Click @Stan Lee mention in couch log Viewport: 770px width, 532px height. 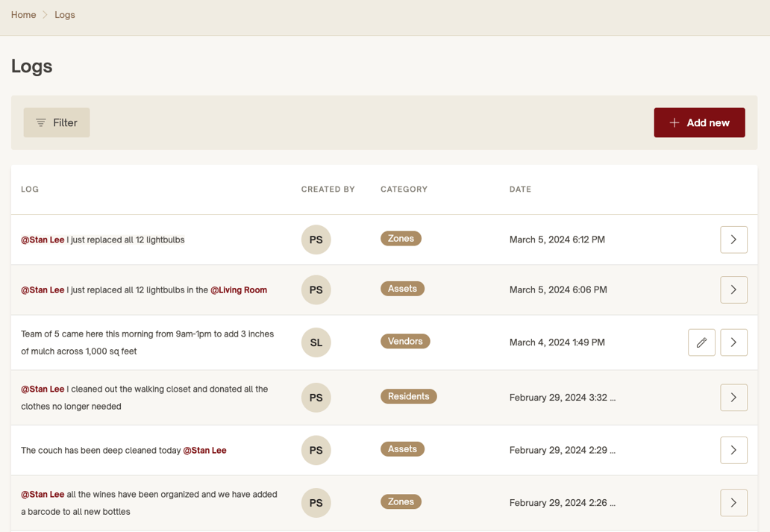(x=205, y=450)
